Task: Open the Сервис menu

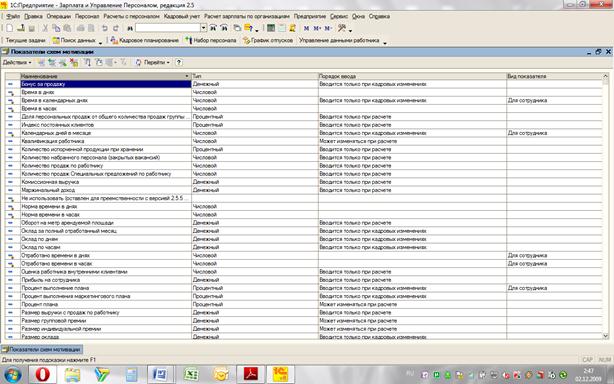Action: coord(339,16)
